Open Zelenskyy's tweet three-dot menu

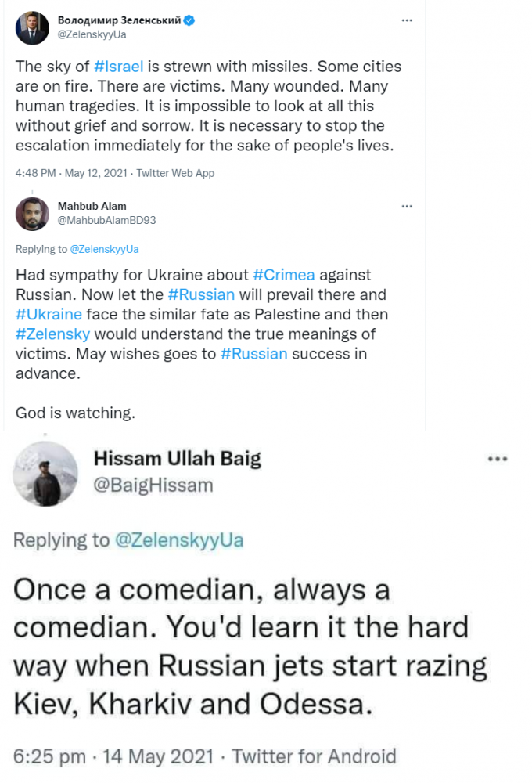coord(407,20)
